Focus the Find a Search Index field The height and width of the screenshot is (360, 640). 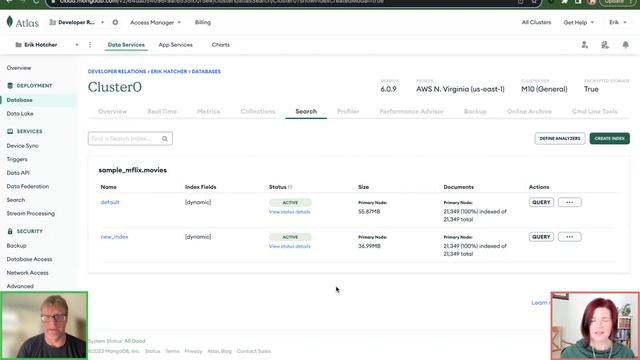point(130,139)
